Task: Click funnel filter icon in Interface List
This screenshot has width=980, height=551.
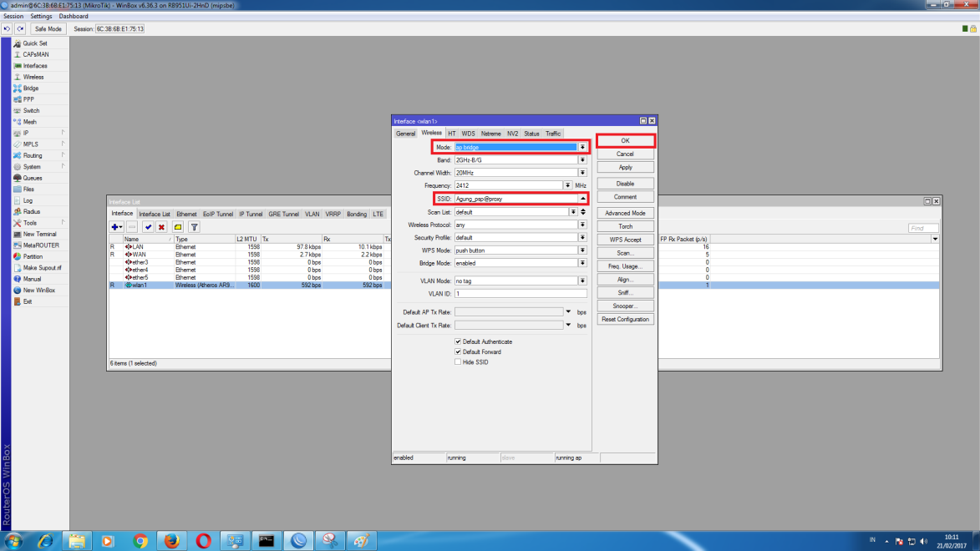Action: (x=195, y=227)
